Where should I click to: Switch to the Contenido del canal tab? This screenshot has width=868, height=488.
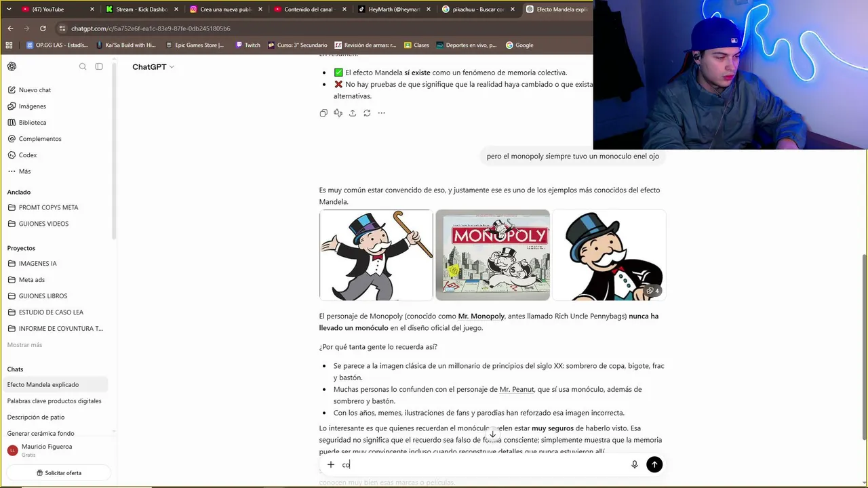tap(309, 9)
